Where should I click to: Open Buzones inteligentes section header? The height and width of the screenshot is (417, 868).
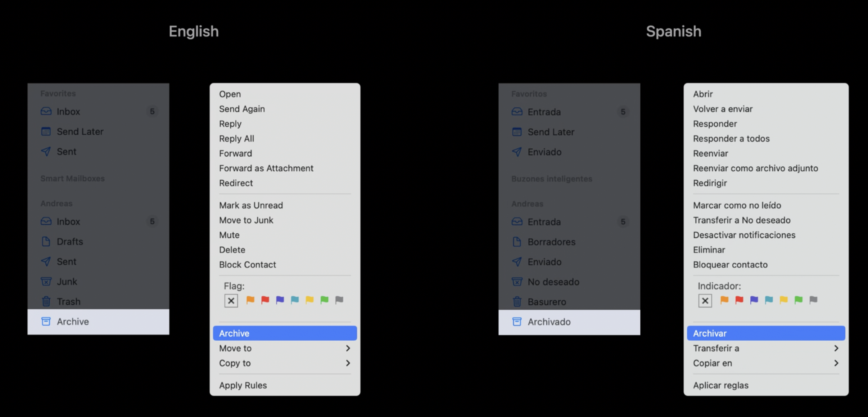point(552,179)
